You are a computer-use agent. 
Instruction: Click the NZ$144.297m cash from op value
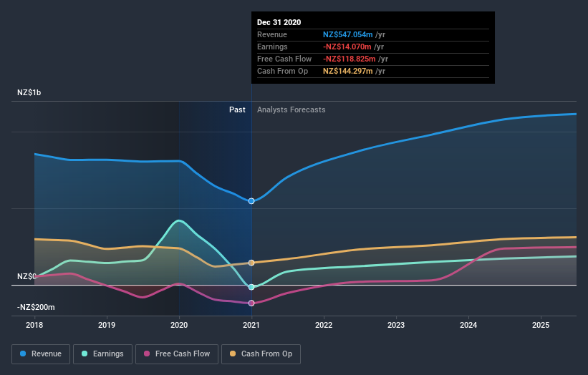pyautogui.click(x=348, y=71)
